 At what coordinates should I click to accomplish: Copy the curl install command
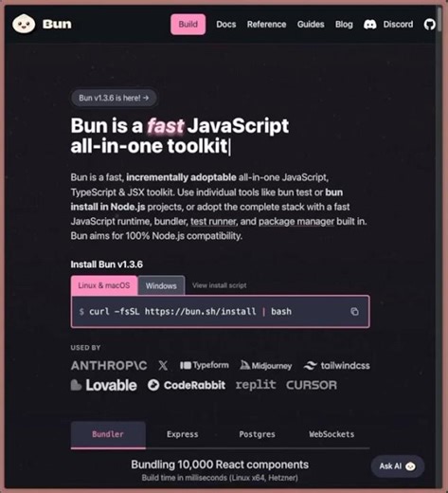point(354,312)
